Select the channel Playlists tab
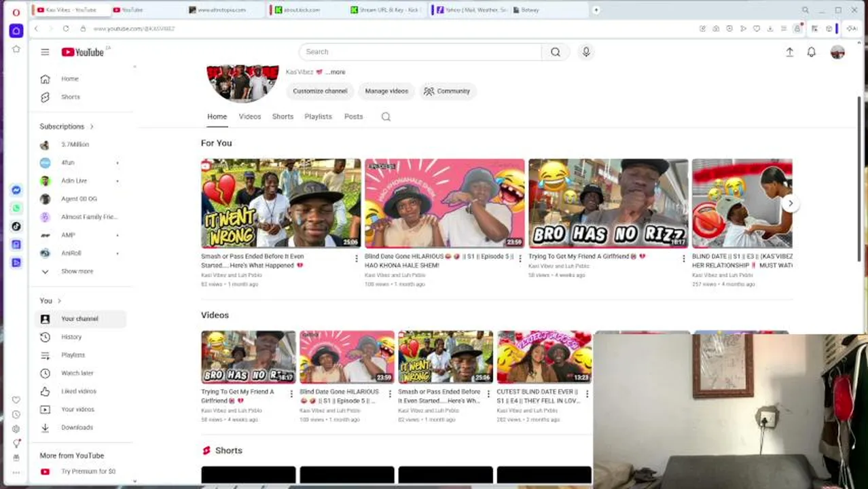 coord(318,117)
